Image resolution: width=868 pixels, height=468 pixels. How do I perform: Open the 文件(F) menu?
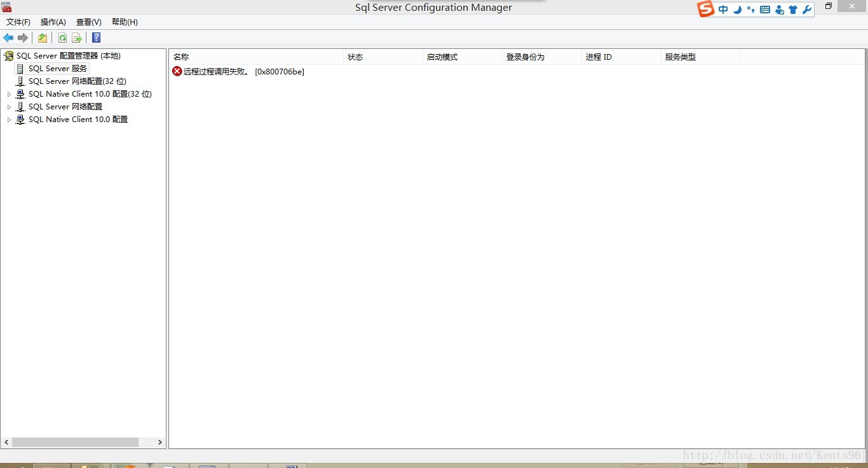[18, 22]
